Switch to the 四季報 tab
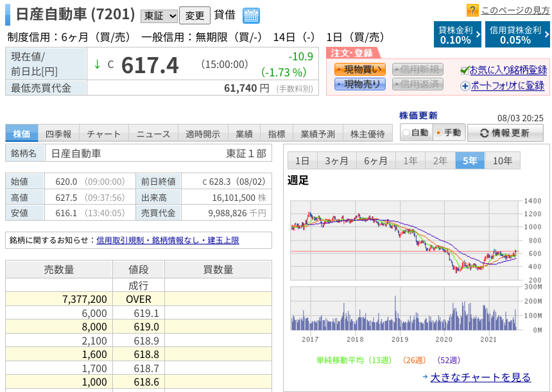 [58, 133]
